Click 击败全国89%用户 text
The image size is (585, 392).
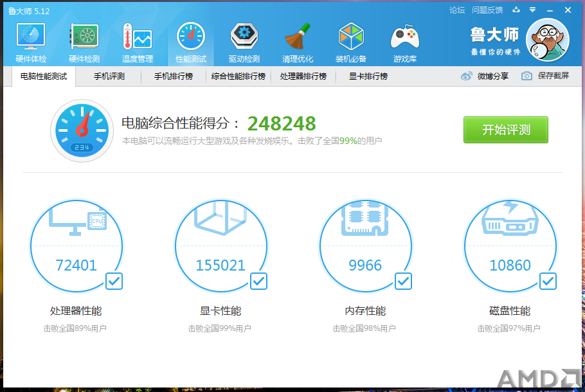(x=75, y=328)
